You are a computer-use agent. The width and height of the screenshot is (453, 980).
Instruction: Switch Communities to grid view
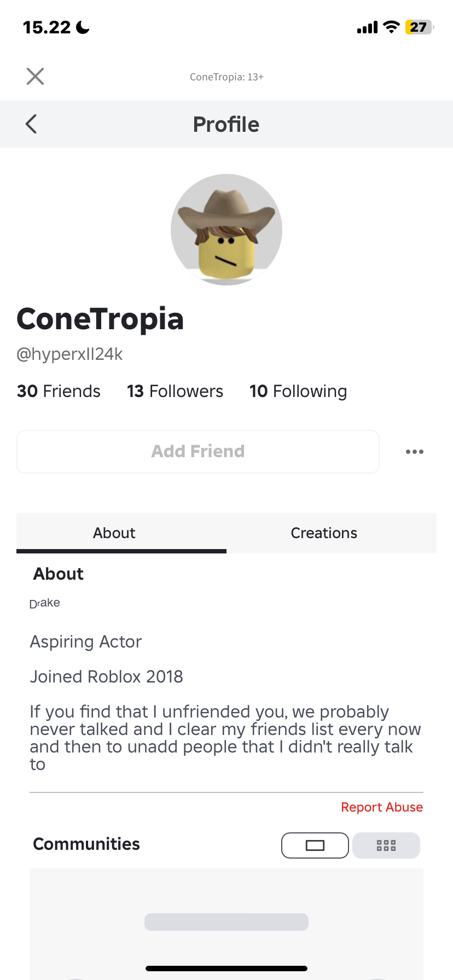386,845
